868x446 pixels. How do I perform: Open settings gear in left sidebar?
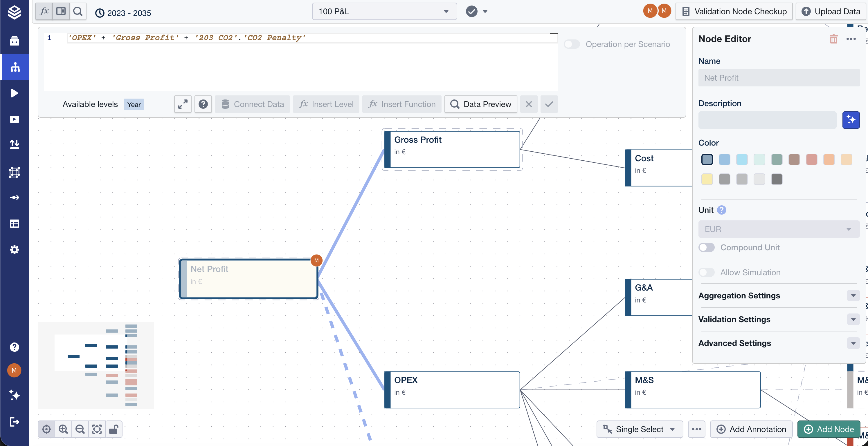coord(14,249)
